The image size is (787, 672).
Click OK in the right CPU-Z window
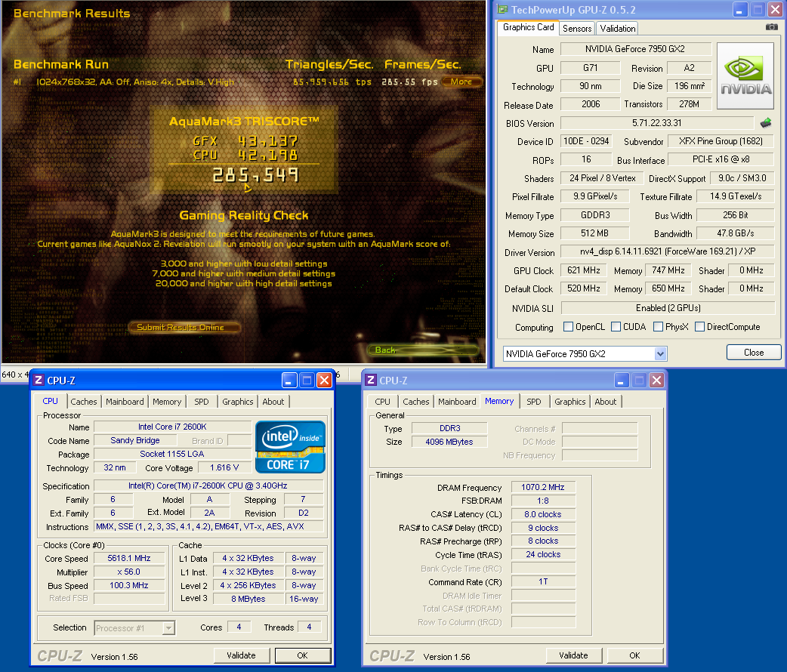635,655
